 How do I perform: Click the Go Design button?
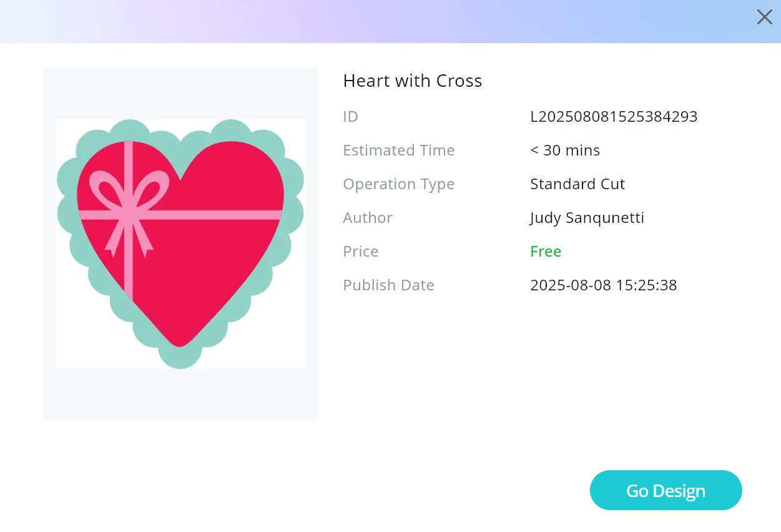(666, 490)
